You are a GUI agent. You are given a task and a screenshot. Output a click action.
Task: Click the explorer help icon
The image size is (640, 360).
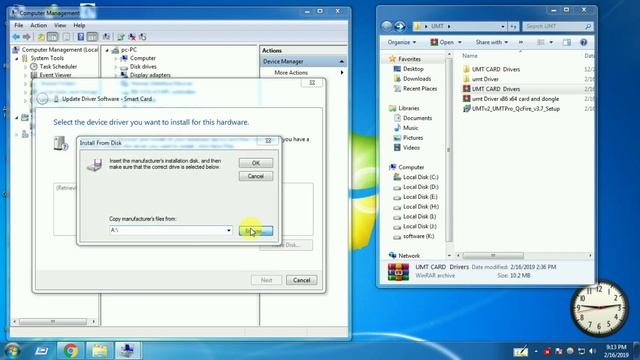pos(584,42)
